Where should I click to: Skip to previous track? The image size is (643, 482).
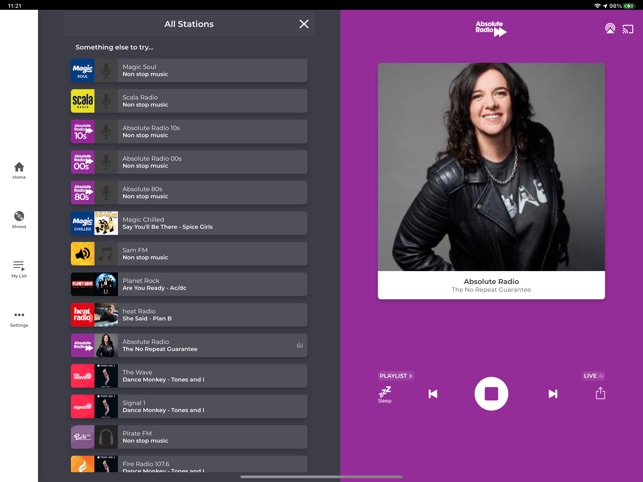tap(433, 394)
